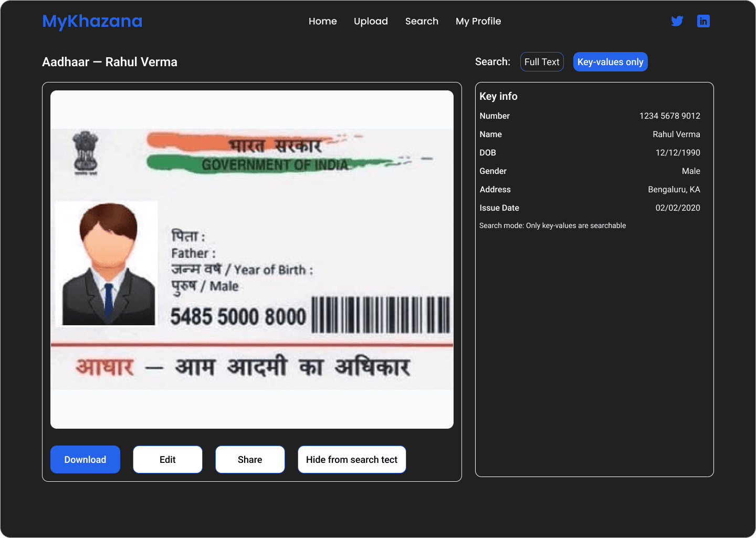Image resolution: width=756 pixels, height=538 pixels.
Task: Open the Upload menu item
Action: tap(371, 21)
